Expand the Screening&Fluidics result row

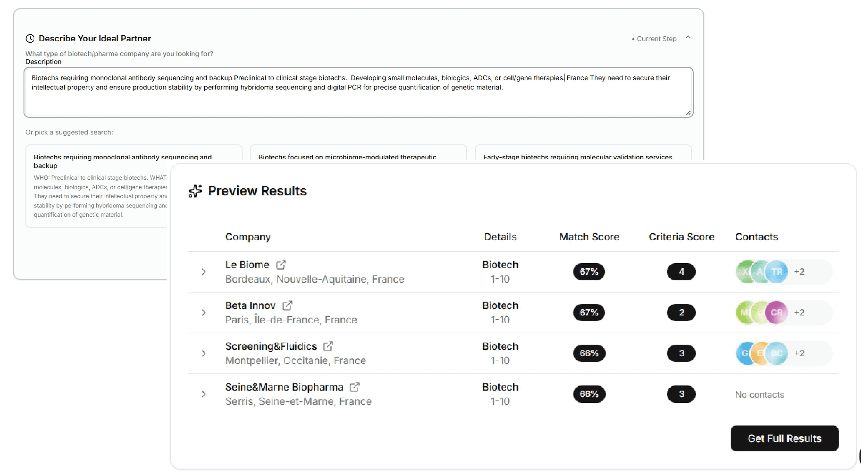[204, 353]
